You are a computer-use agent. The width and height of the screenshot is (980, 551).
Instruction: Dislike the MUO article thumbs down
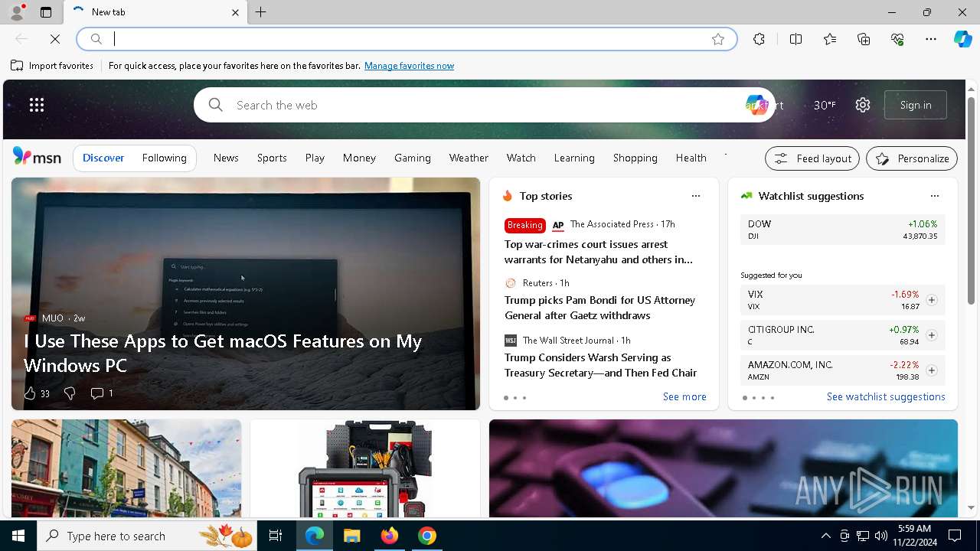click(x=70, y=393)
